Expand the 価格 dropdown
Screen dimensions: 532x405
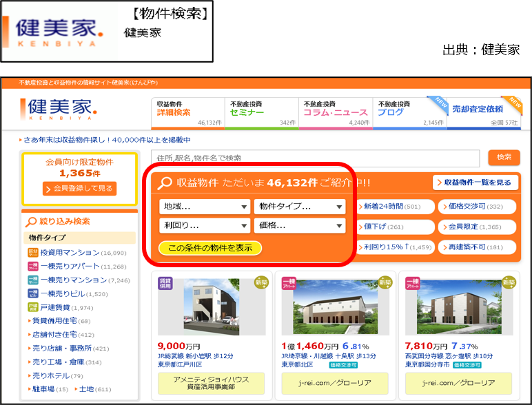(299, 225)
